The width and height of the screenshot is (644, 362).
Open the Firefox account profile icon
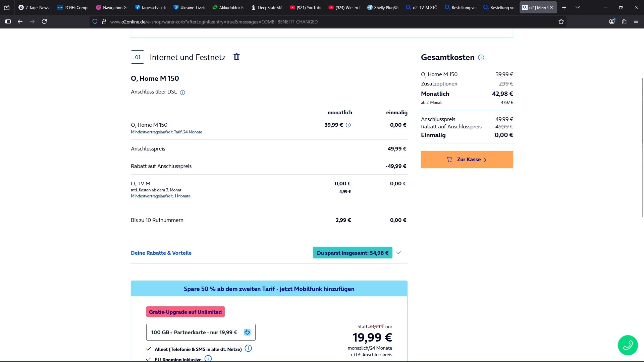tap(612, 22)
